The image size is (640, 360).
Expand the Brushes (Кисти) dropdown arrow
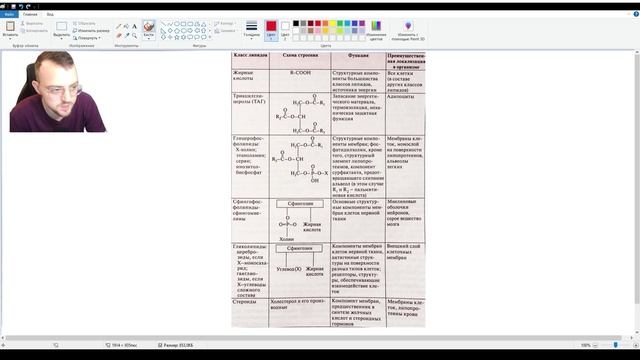pyautogui.click(x=149, y=37)
